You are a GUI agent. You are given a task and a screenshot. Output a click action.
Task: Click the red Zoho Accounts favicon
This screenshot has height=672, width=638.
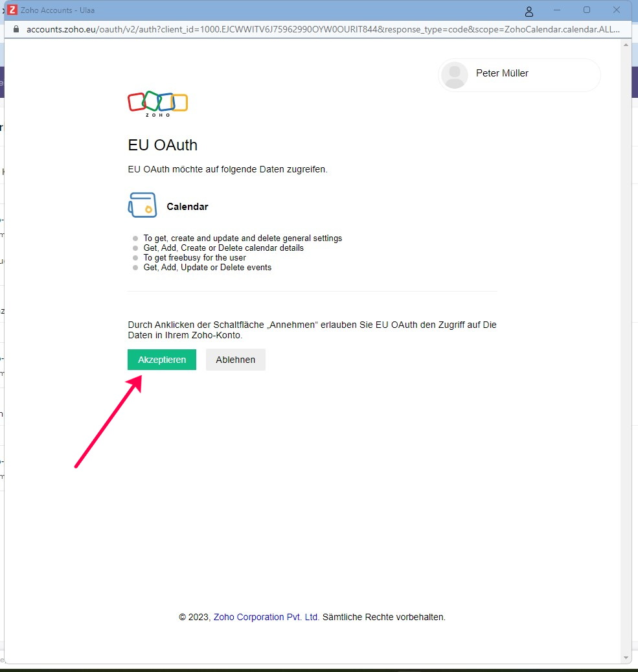(x=12, y=10)
